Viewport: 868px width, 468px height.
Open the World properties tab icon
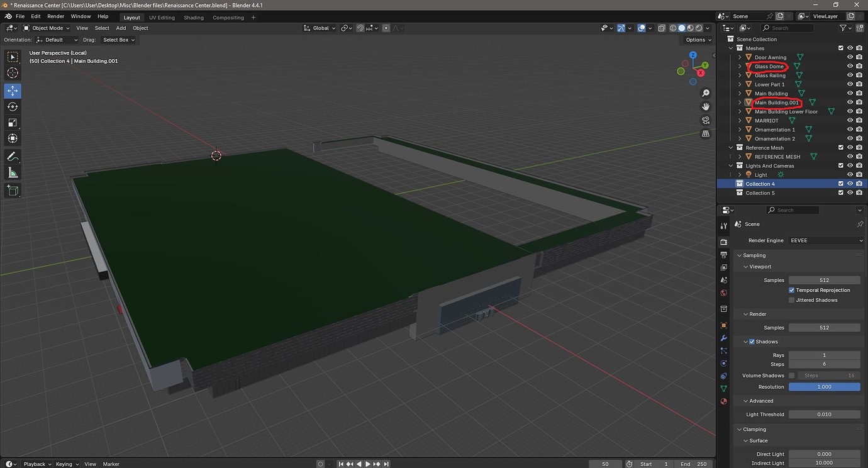724,293
